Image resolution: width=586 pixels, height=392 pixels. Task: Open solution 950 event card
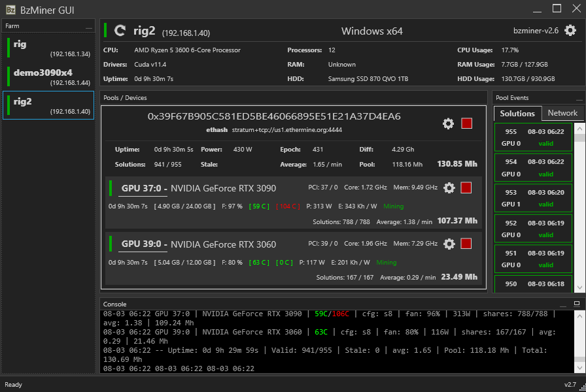[533, 284]
